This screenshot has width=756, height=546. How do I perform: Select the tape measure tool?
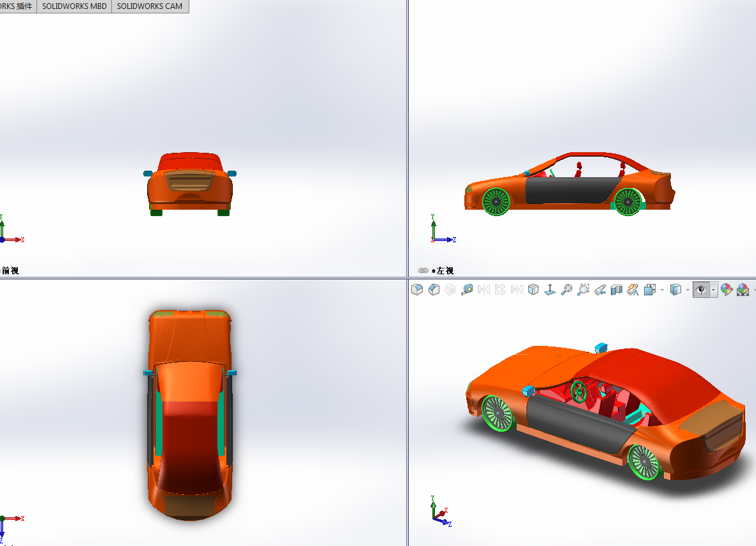tap(467, 289)
